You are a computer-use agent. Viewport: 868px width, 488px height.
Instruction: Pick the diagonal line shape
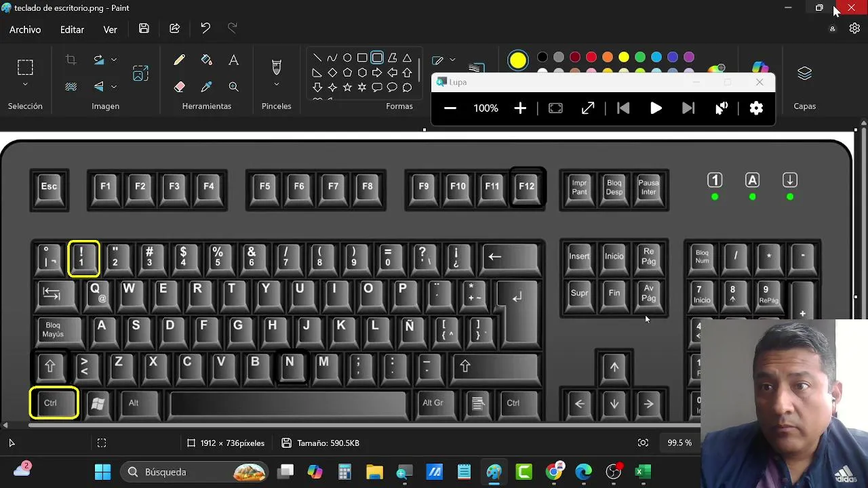(317, 58)
